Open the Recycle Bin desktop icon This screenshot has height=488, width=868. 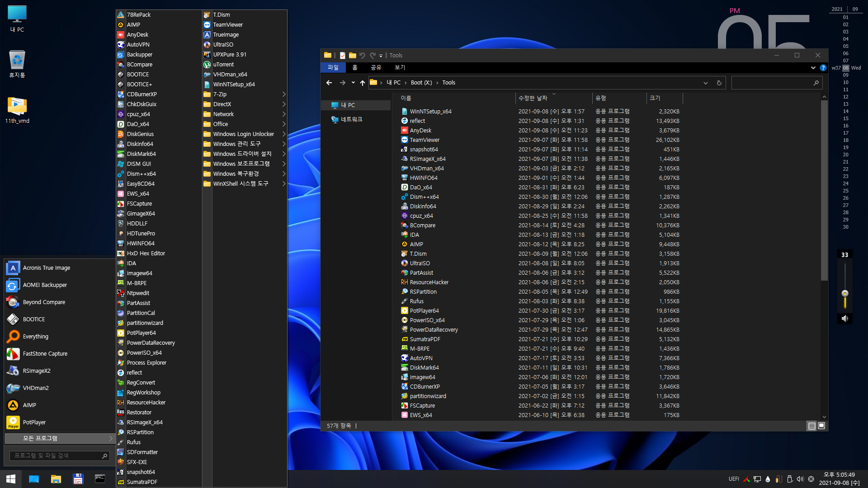click(x=17, y=64)
